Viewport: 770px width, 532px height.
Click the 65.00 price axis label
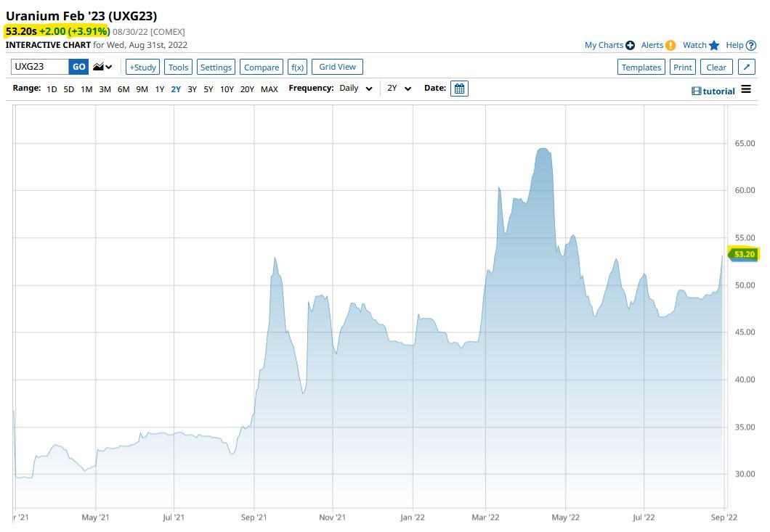click(745, 143)
